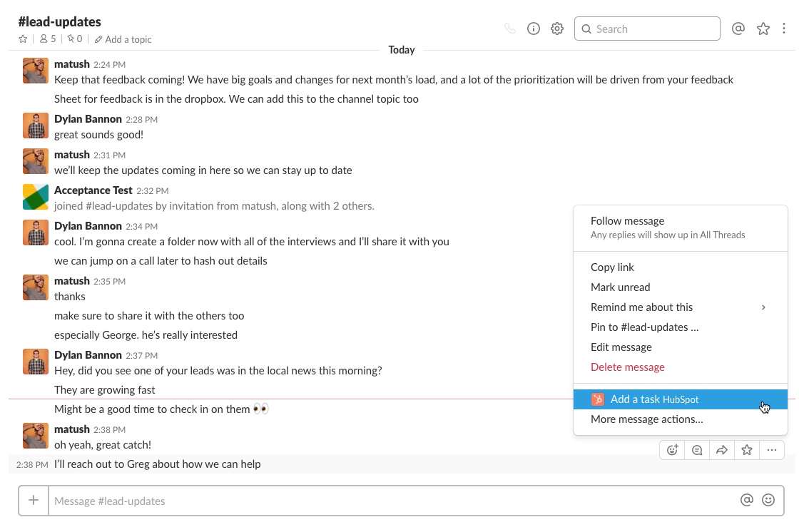
Task: Start a call with the phone icon
Action: coord(509,29)
